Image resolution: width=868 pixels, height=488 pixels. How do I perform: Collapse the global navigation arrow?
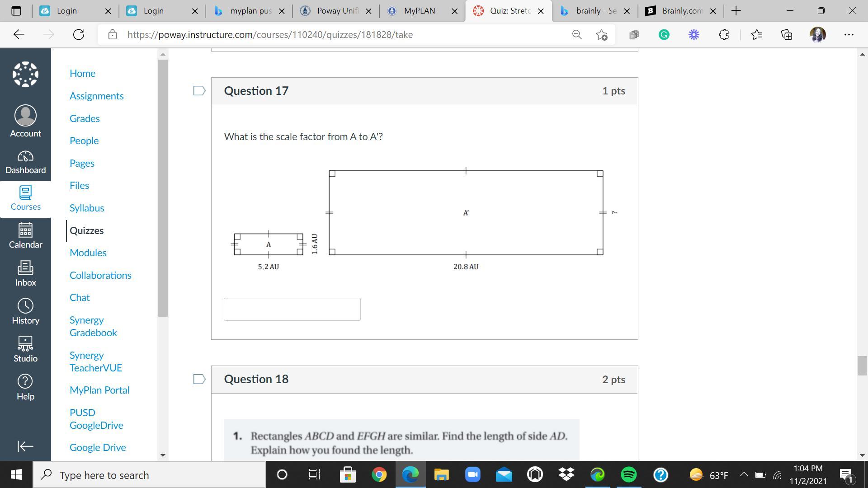(25, 446)
